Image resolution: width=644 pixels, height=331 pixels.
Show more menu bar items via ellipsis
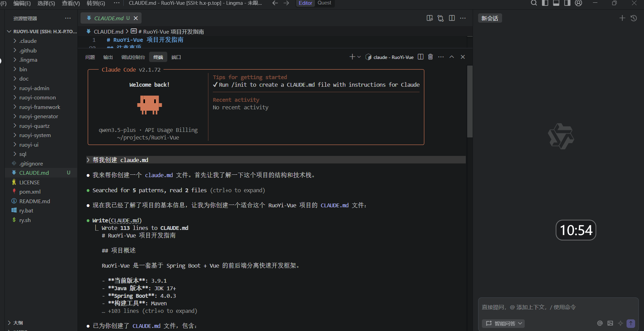(x=117, y=3)
